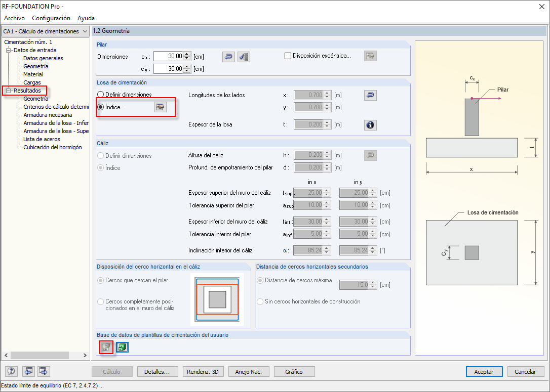Select Cubicación del hormigón tree item
This screenshot has height=392, width=550.
click(x=53, y=147)
